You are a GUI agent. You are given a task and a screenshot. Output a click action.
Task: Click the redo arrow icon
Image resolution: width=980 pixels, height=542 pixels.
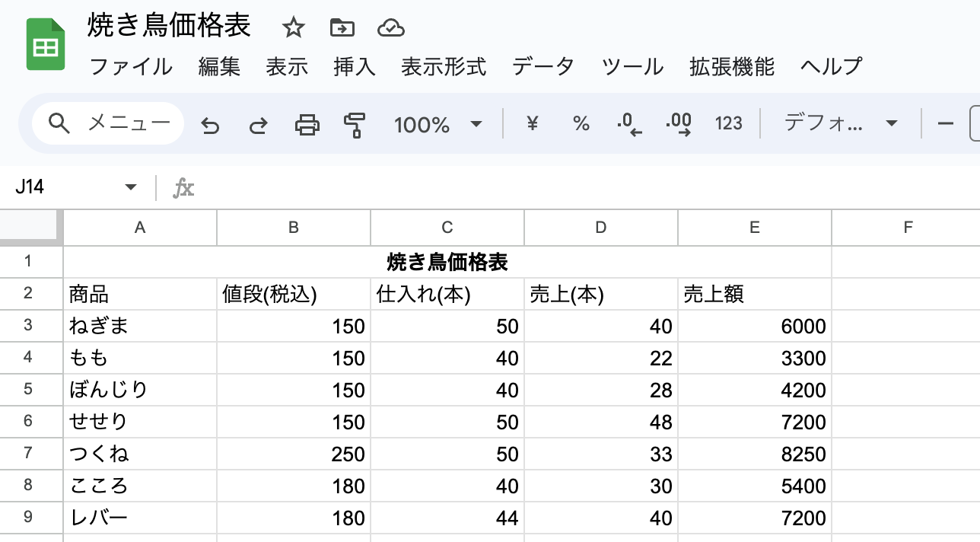pos(259,124)
